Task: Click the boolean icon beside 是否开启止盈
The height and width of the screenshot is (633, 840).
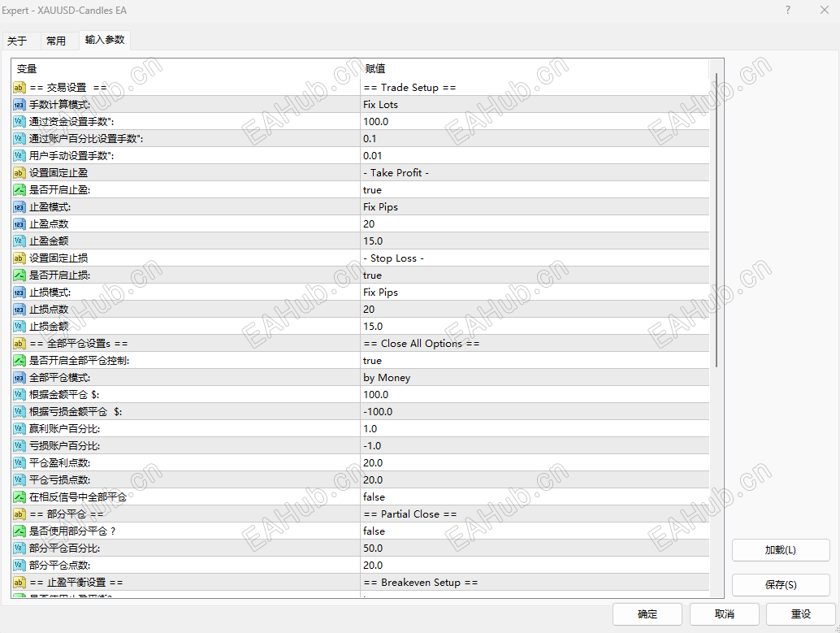Action: click(19, 190)
